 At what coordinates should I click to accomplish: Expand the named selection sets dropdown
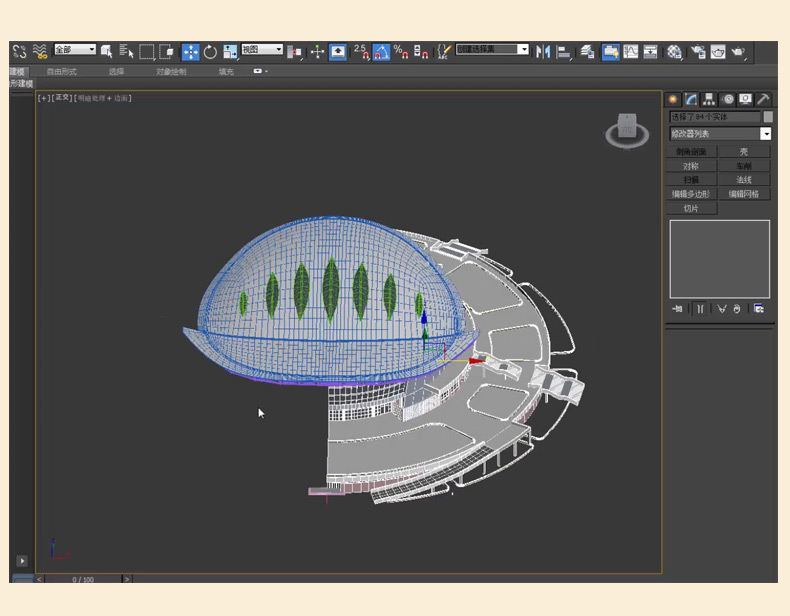[523, 49]
